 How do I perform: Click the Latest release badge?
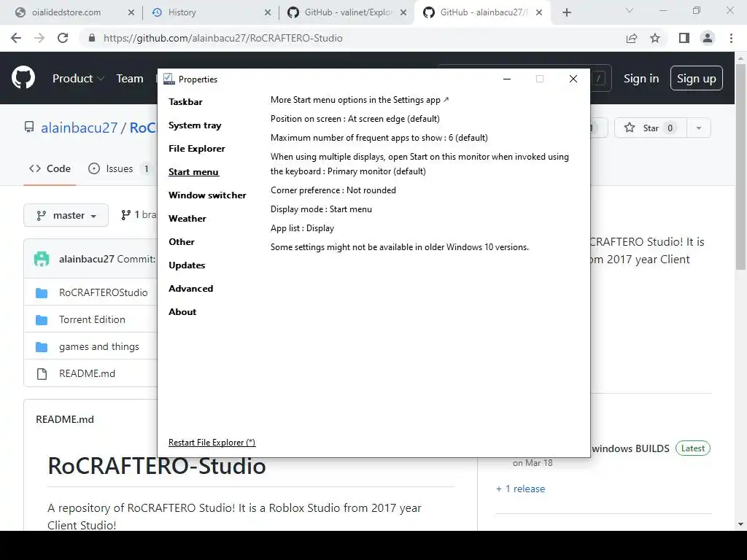(x=693, y=448)
